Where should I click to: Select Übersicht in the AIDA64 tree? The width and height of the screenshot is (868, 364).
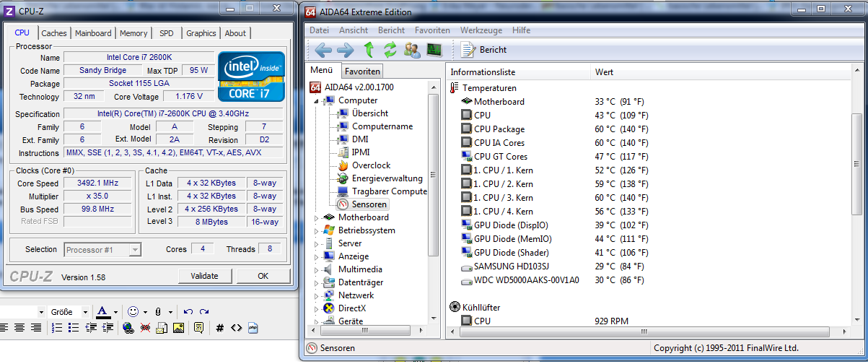tap(370, 113)
